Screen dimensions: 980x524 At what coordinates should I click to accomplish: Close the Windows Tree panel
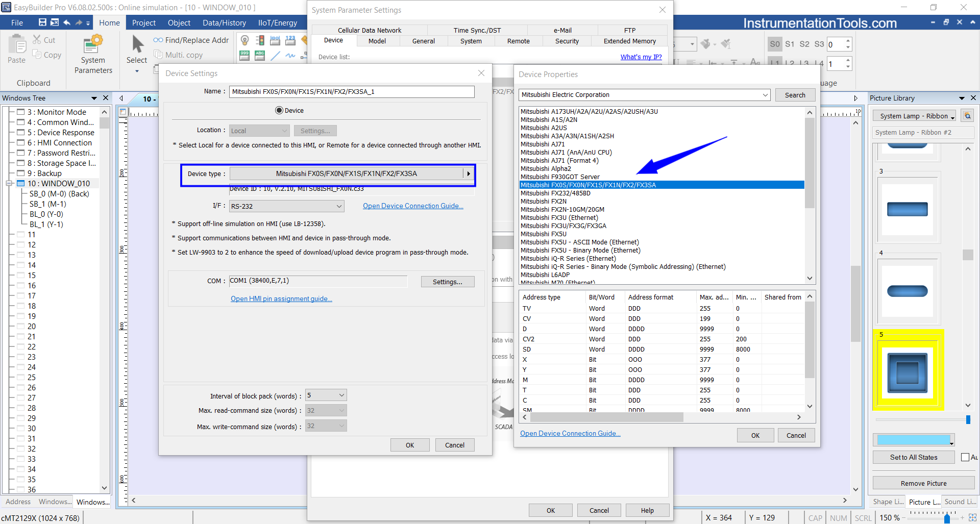(x=106, y=98)
